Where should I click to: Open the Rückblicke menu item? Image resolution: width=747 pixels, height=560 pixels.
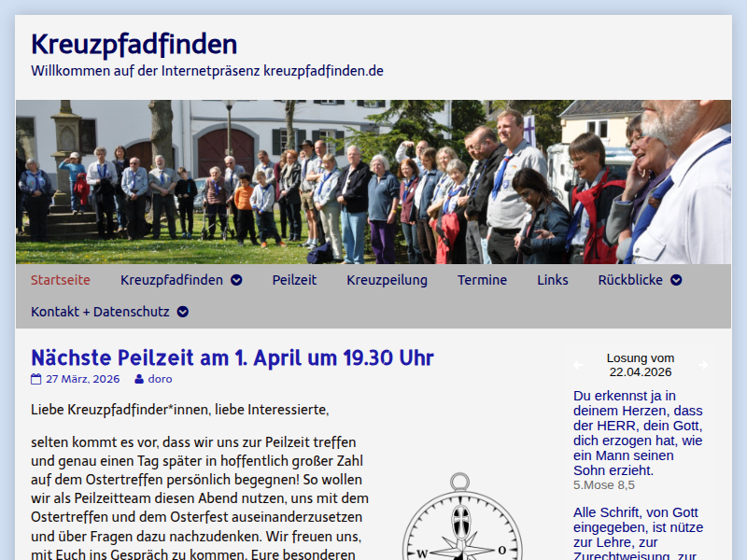coord(630,280)
